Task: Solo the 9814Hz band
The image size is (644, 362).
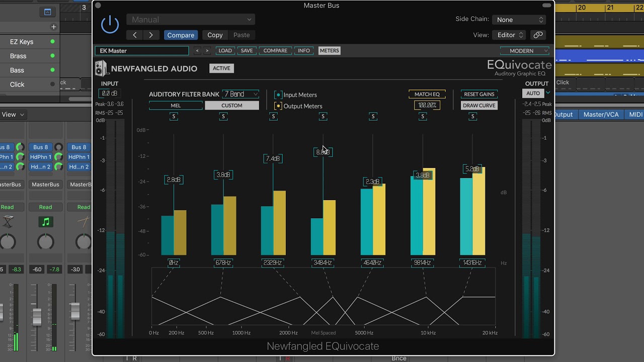Action: [423, 116]
